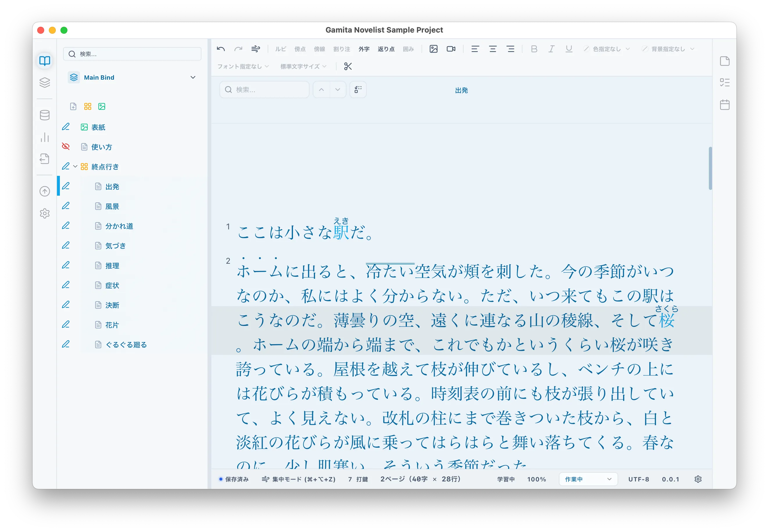Click the editor vertical scrollbar thumb
The width and height of the screenshot is (769, 532).
coord(710,168)
